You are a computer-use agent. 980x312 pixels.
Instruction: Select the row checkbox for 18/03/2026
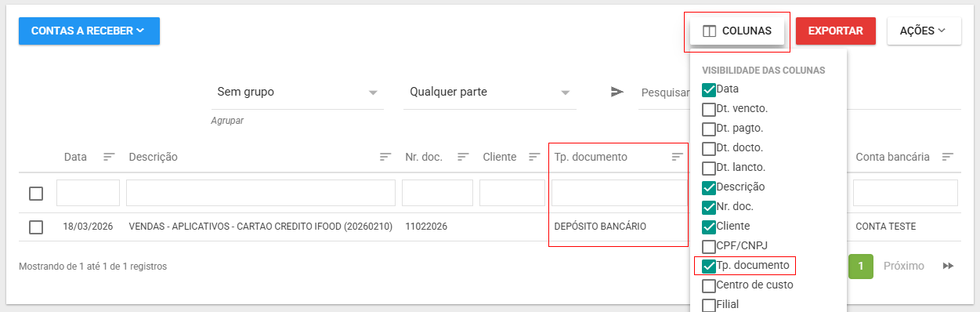[36, 227]
